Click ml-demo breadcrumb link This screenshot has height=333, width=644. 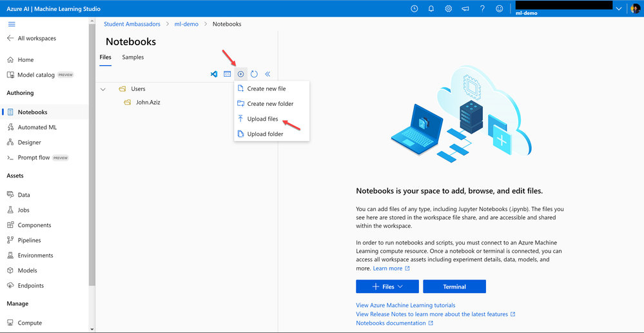tap(186, 25)
